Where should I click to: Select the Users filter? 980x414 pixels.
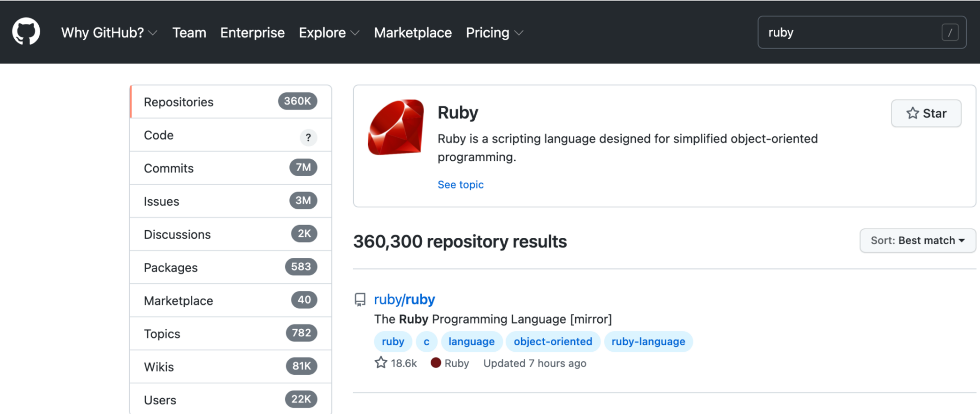coord(231,399)
